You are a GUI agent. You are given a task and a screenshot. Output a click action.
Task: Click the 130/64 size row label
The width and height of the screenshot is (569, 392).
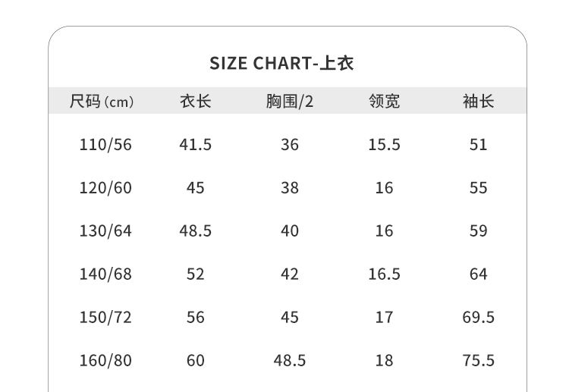pyautogui.click(x=105, y=231)
